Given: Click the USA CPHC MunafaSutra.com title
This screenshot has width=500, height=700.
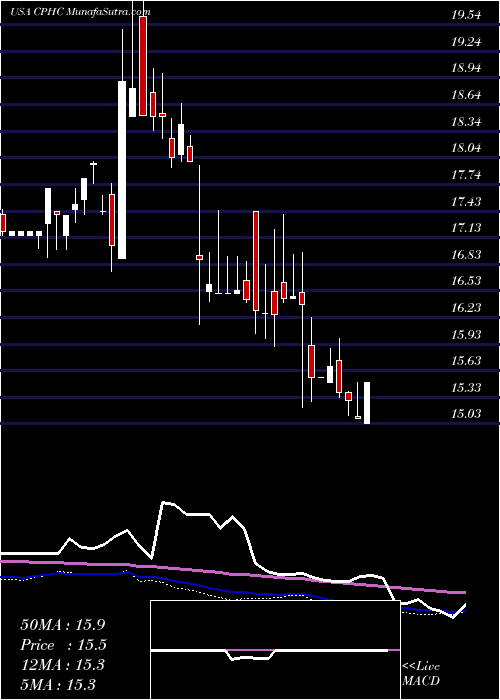Looking at the screenshot, I should coord(80,12).
